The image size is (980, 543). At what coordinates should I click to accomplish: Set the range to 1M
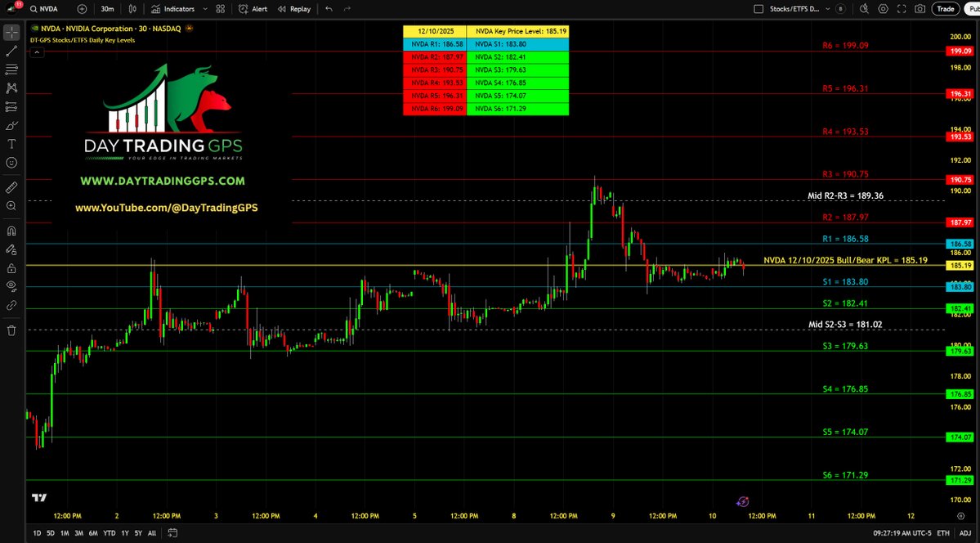click(x=65, y=533)
